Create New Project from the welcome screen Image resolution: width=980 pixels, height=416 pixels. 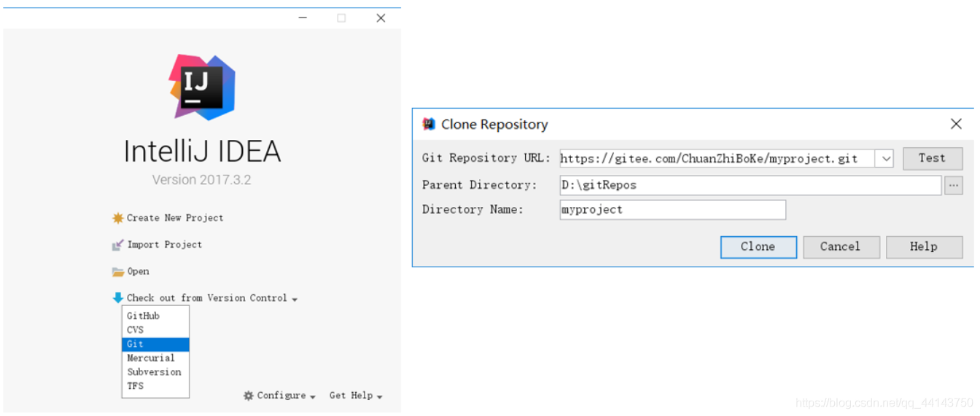[x=175, y=218]
